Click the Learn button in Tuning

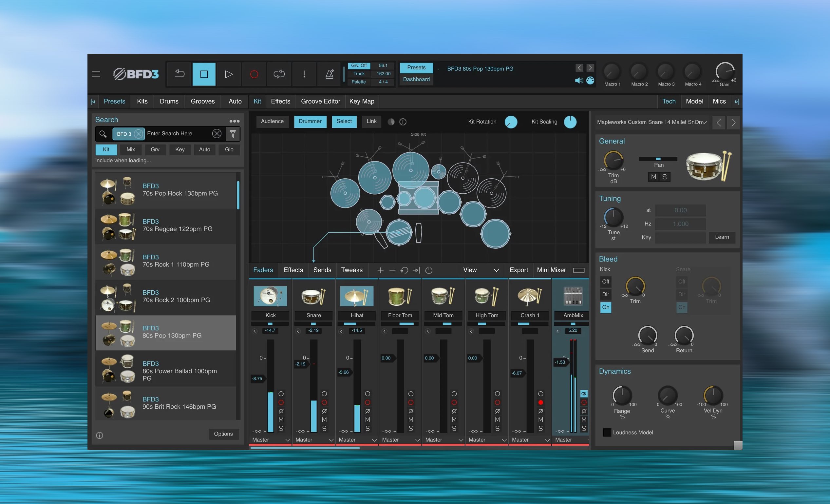point(722,237)
